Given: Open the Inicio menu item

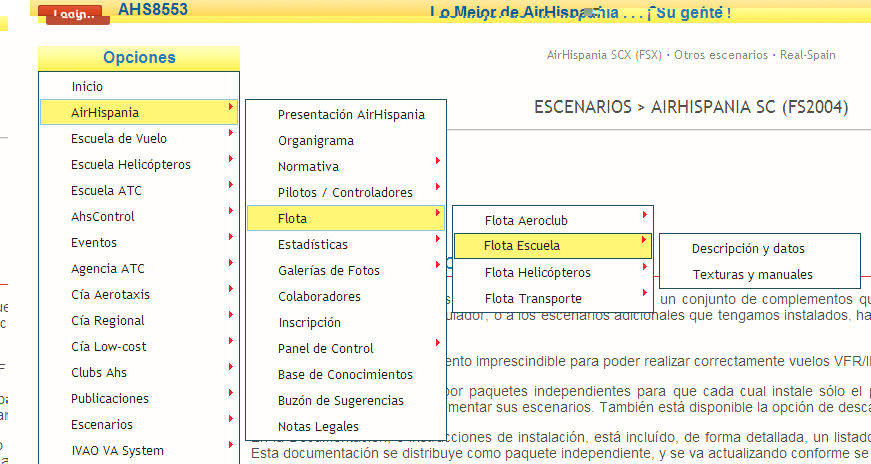Looking at the screenshot, I should click(x=87, y=87).
